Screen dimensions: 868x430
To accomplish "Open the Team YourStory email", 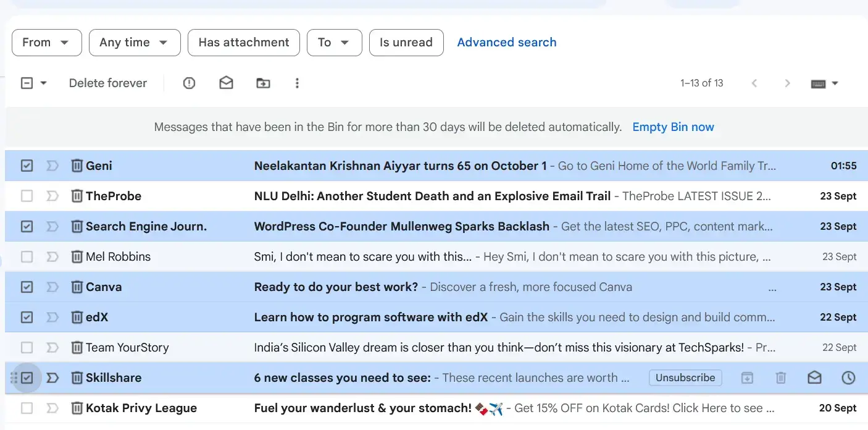I will click(436, 347).
